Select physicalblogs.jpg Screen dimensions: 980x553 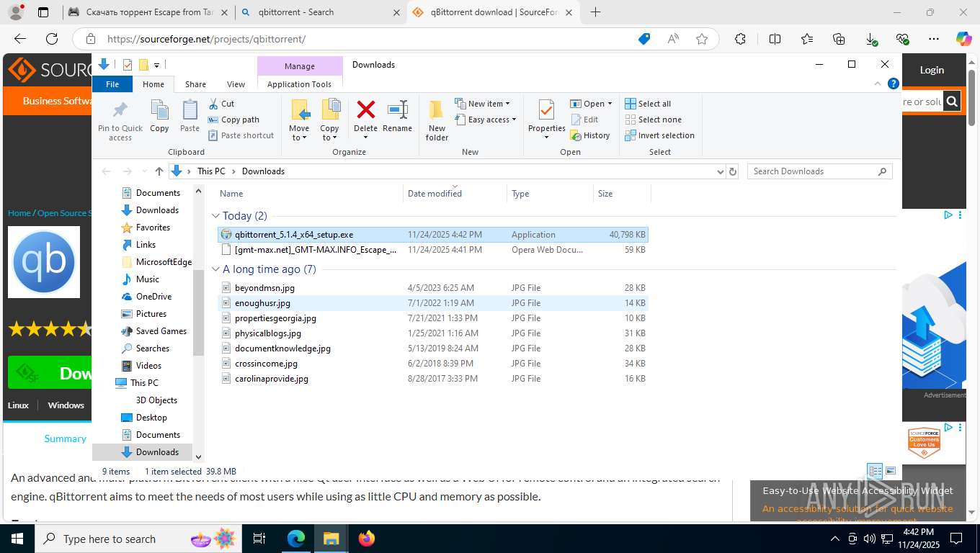pos(433,333)
